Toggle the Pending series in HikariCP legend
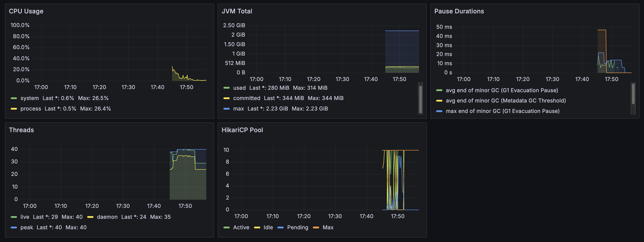 coord(297,227)
